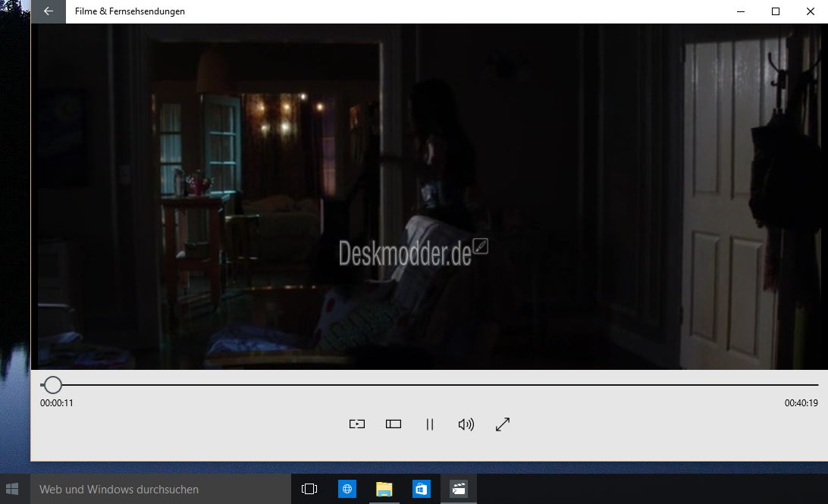Open the volume control
The height and width of the screenshot is (504, 828).
(466, 424)
